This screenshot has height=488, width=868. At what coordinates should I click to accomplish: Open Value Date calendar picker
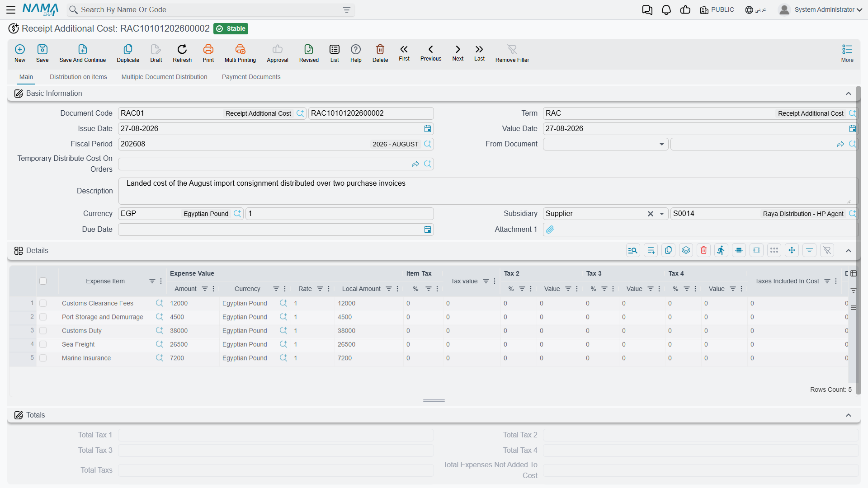[852, 129]
